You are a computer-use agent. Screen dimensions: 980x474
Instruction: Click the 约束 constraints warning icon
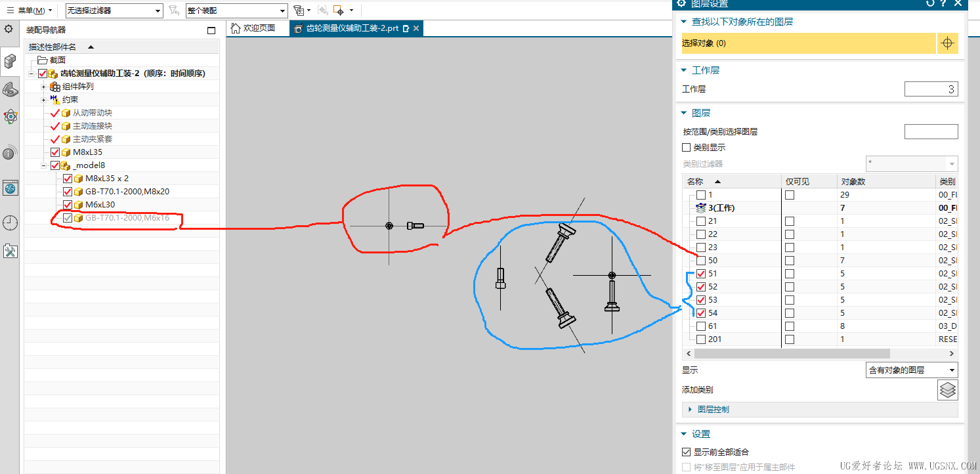54,99
